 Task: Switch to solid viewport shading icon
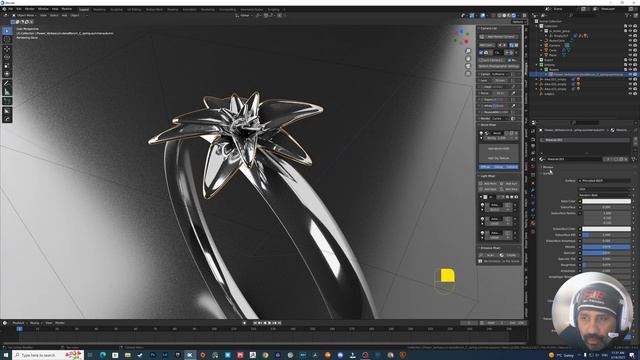pos(504,16)
